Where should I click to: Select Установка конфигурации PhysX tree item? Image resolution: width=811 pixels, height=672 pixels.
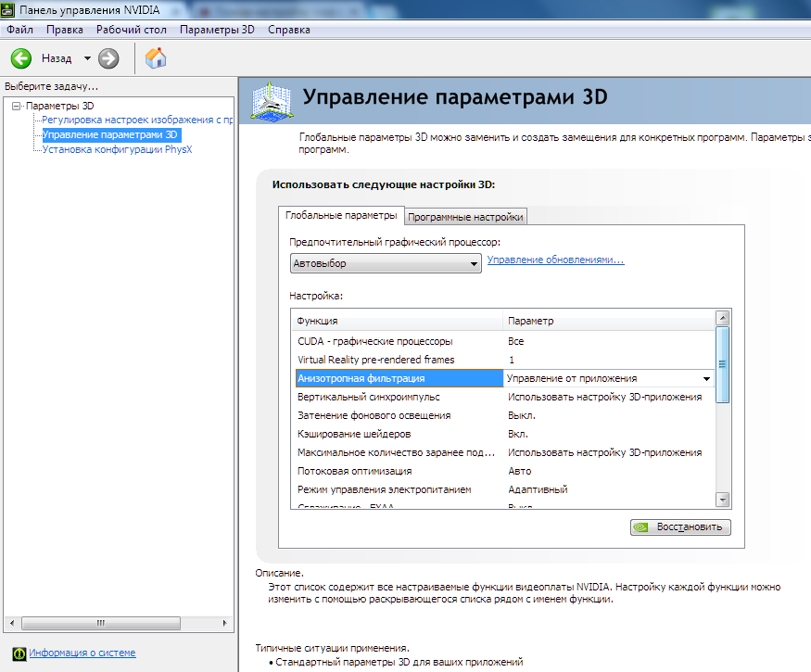tap(117, 149)
